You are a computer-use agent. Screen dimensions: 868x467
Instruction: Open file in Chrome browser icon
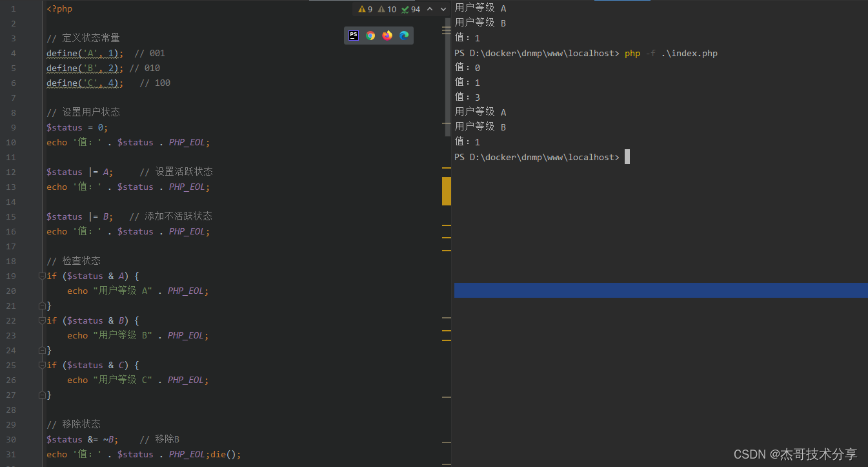pyautogui.click(x=370, y=36)
